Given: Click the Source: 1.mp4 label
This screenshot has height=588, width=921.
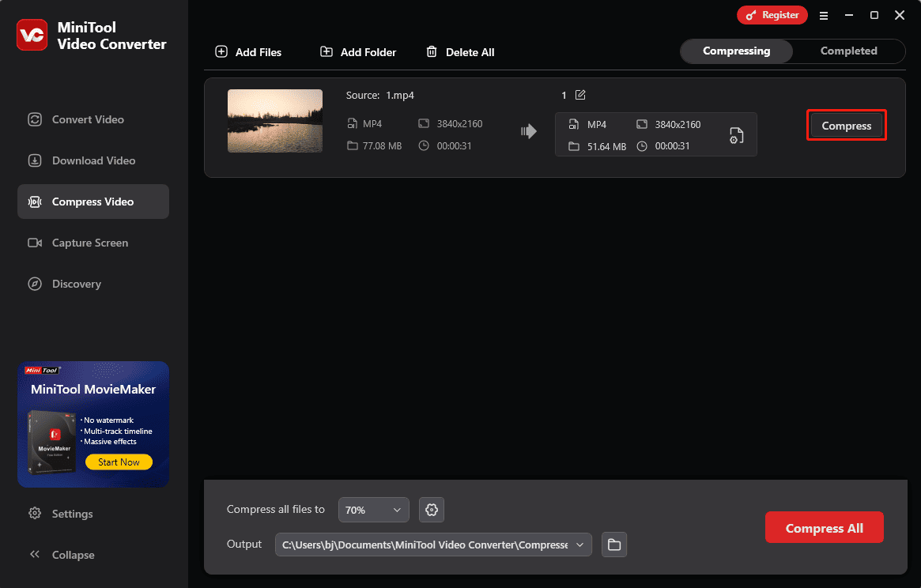Looking at the screenshot, I should [x=380, y=95].
